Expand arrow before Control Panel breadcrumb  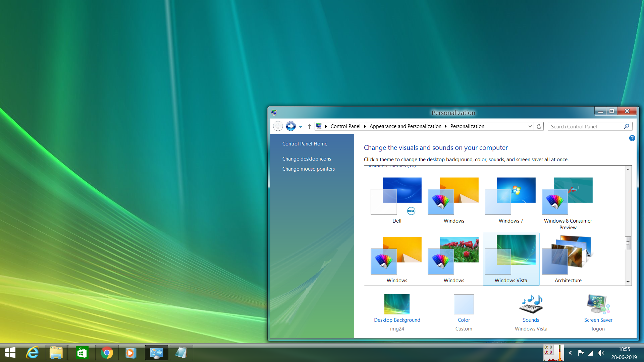[326, 126]
